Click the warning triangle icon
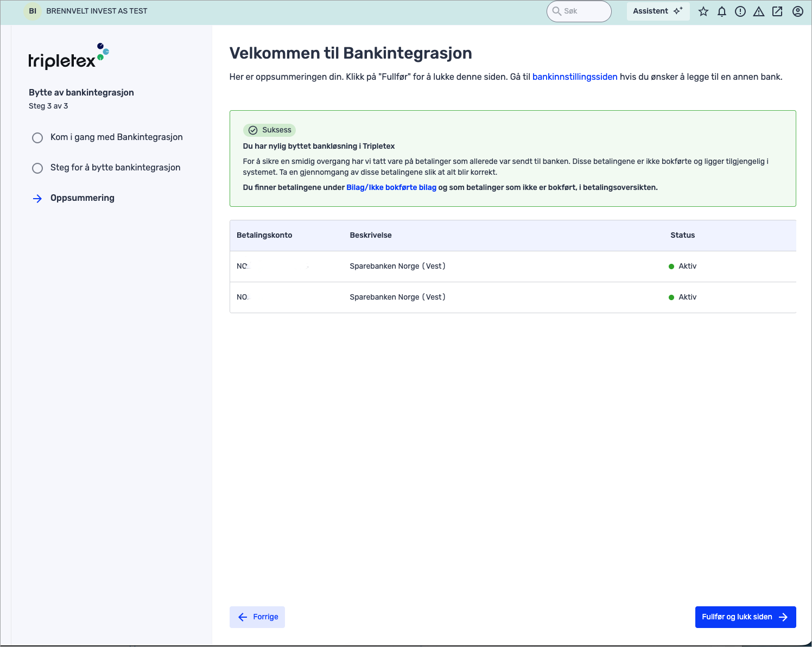This screenshot has height=647, width=812. click(759, 11)
